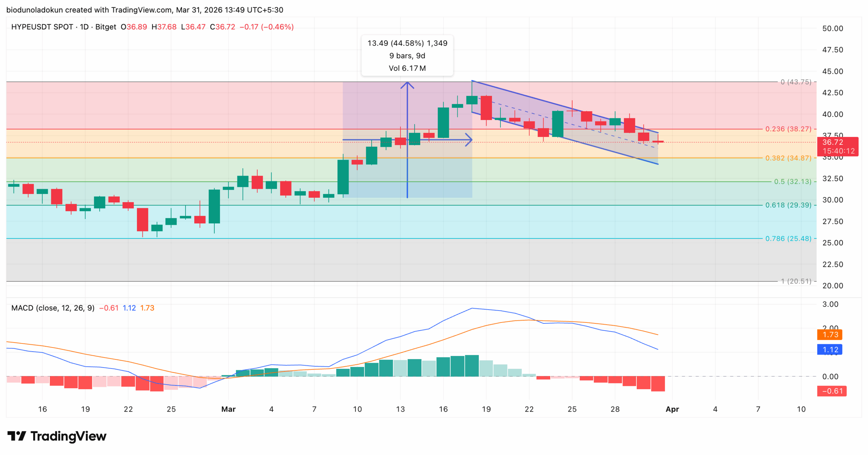This screenshot has height=455, width=868.
Task: Click the '9 bars, 9d' measurement line
Action: 407,56
